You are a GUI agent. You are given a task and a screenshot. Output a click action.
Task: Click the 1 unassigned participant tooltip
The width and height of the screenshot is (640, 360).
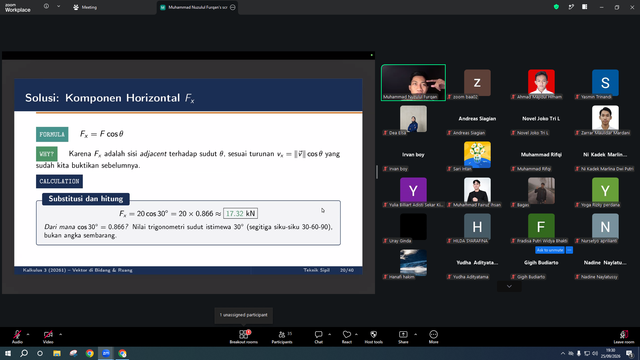244,315
